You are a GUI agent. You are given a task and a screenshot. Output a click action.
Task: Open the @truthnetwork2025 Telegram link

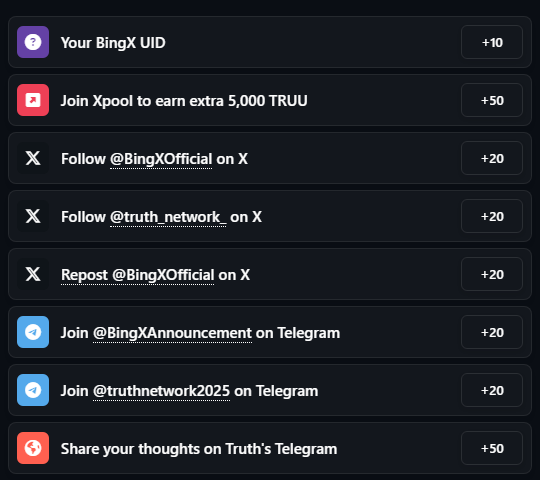[x=162, y=391]
